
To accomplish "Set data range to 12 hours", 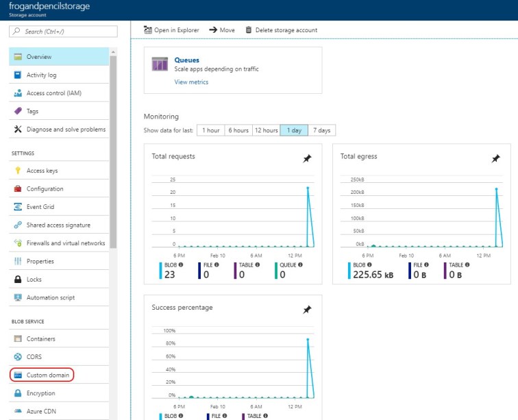I will coord(265,130).
